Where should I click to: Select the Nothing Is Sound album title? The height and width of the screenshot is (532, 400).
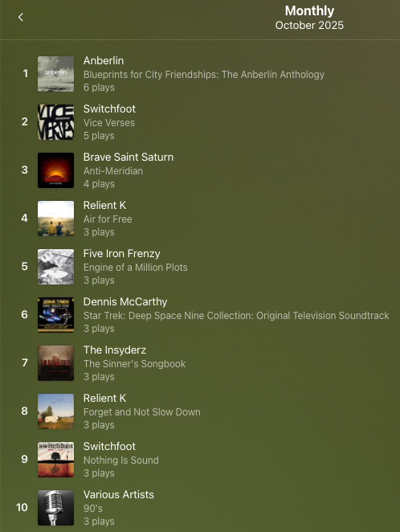121,460
